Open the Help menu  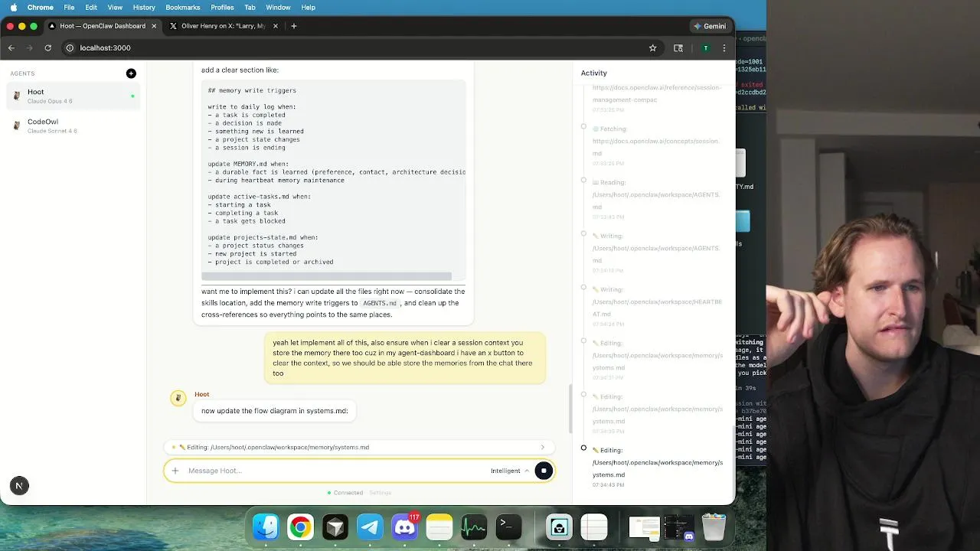pyautogui.click(x=308, y=7)
